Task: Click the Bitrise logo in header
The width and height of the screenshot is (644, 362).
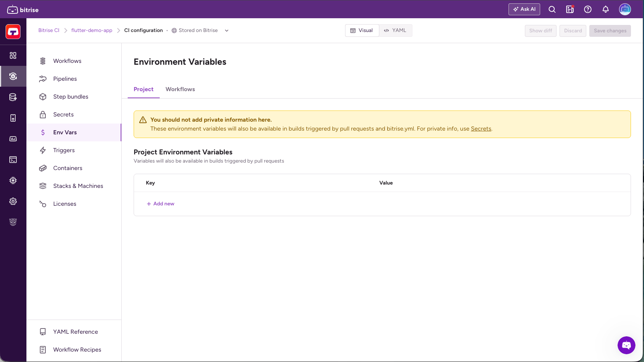Action: click(23, 10)
